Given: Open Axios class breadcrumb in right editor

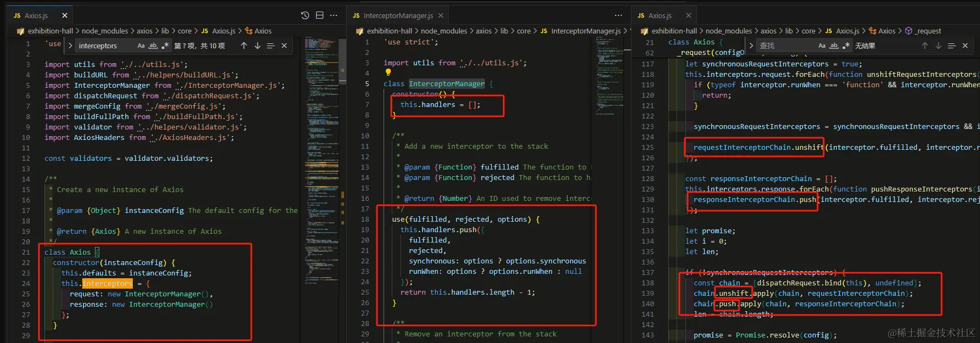Looking at the screenshot, I should pyautogui.click(x=887, y=31).
